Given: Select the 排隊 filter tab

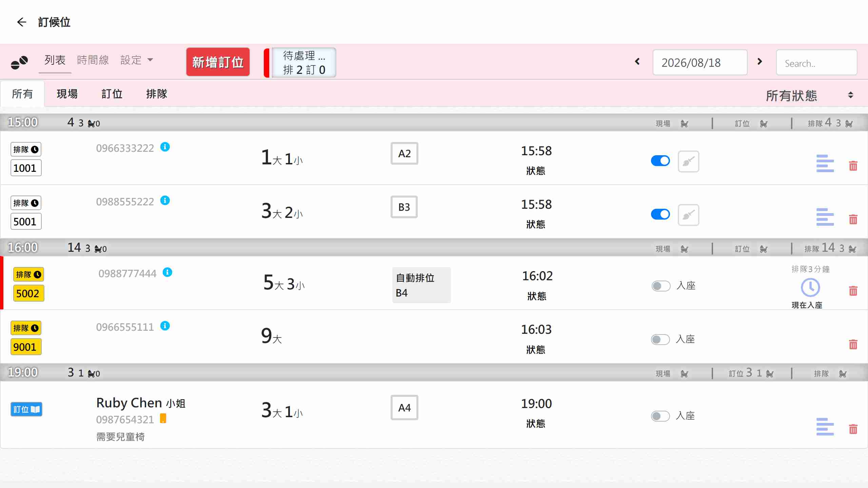Looking at the screenshot, I should 156,94.
